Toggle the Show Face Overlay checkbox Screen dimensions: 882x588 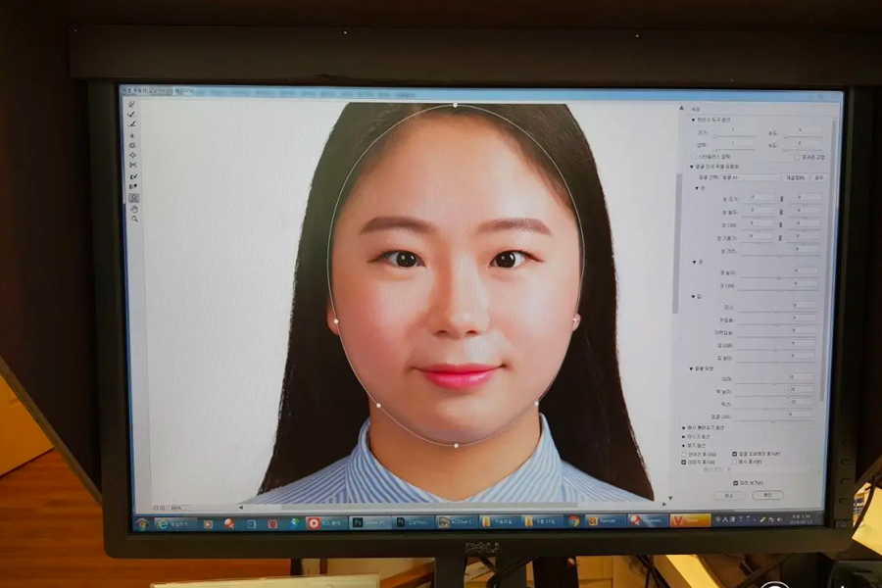point(733,453)
